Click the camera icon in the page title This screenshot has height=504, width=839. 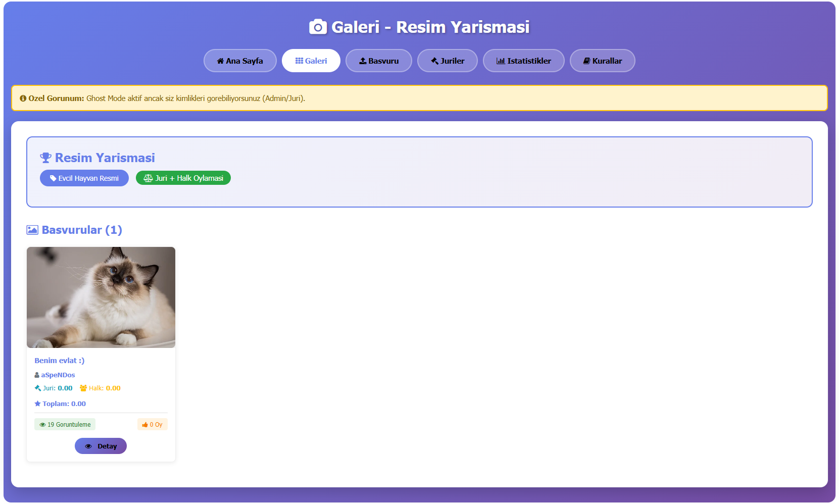click(x=318, y=27)
